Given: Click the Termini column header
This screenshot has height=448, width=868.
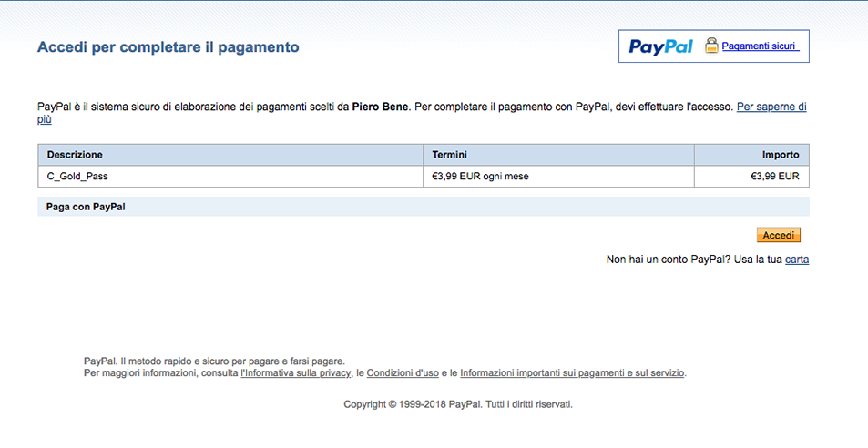Looking at the screenshot, I should click(x=450, y=155).
